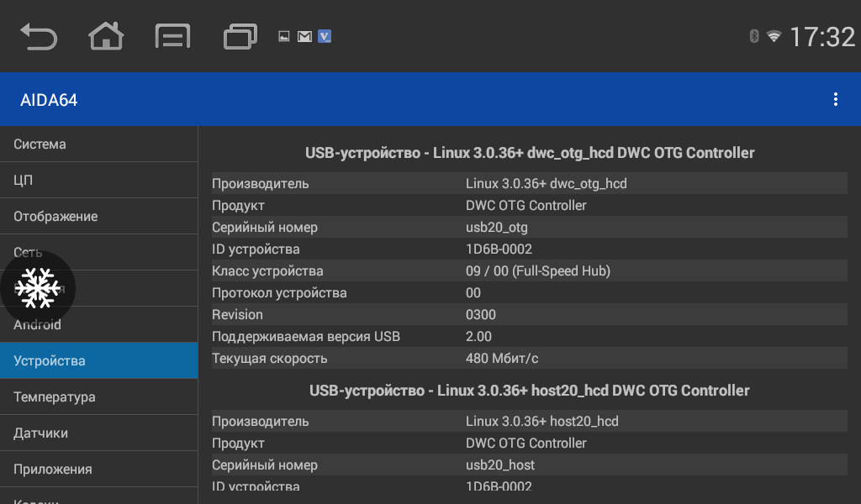
Task: Open the ЦП section
Action: (99, 180)
